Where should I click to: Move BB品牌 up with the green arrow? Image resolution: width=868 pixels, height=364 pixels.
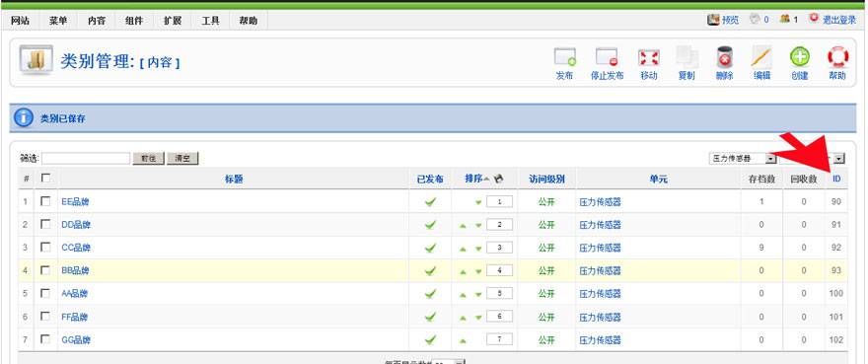click(x=463, y=272)
